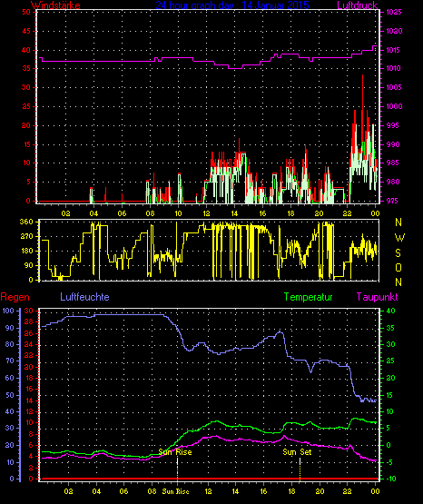
Task: Click the 14 hour label under the wind chart
Action: coord(234,213)
